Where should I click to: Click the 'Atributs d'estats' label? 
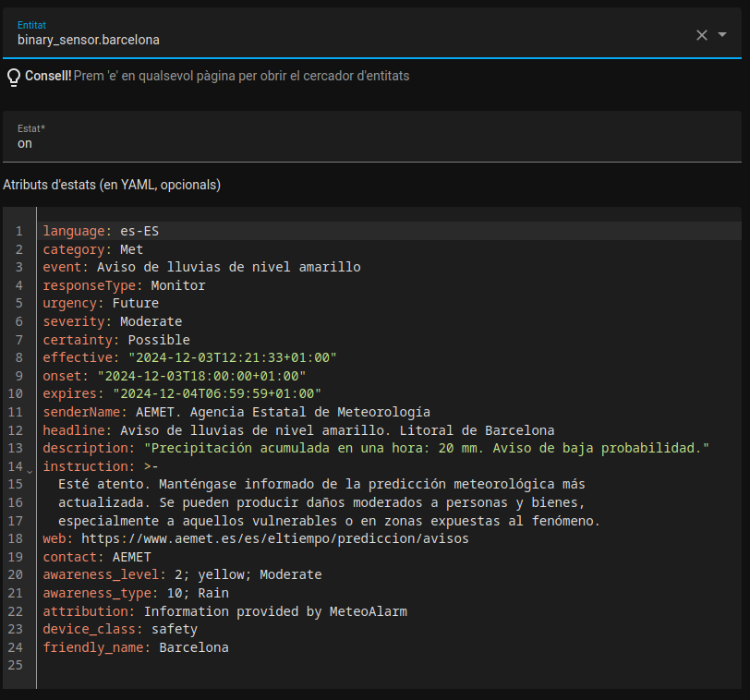click(112, 185)
